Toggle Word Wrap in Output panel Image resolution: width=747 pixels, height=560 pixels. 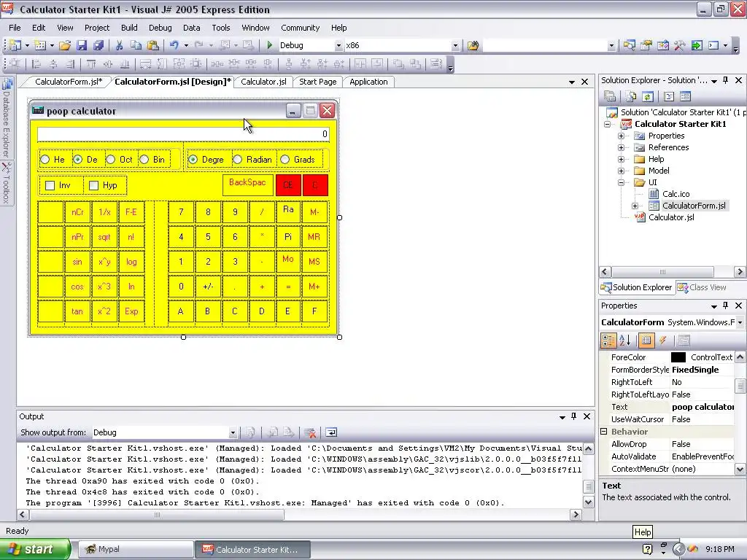point(331,432)
